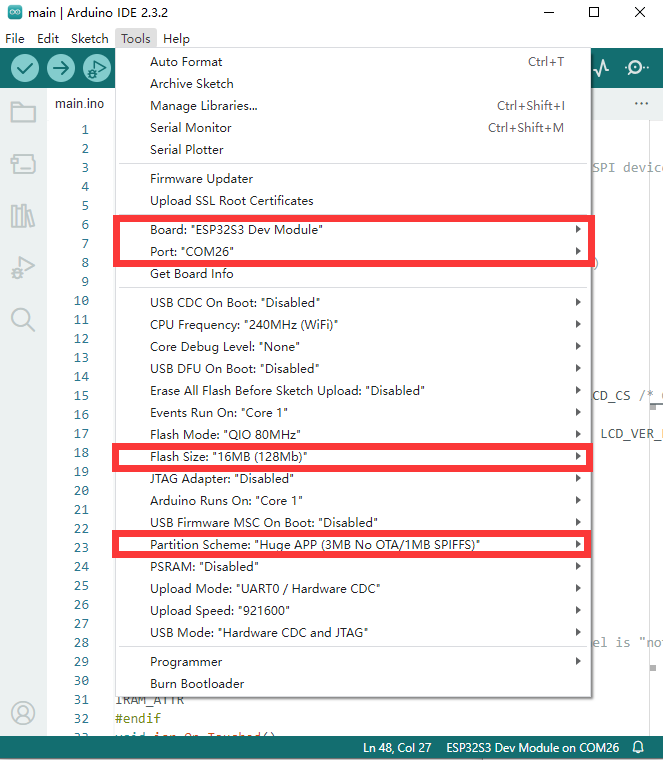Click the user account profile icon
The image size is (663, 760).
[x=23, y=713]
